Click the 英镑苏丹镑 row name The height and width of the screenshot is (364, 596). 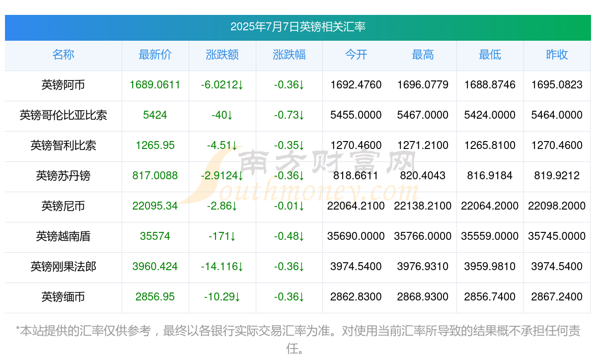(63, 176)
